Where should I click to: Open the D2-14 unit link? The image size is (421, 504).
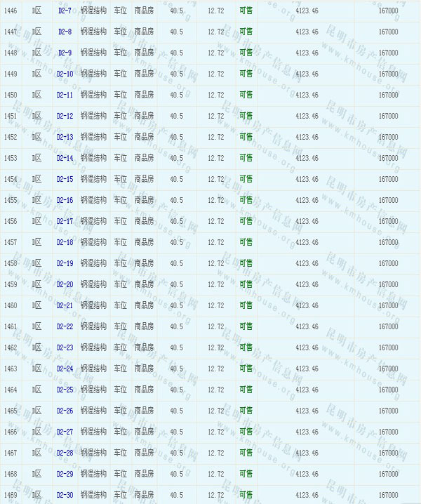click(65, 159)
